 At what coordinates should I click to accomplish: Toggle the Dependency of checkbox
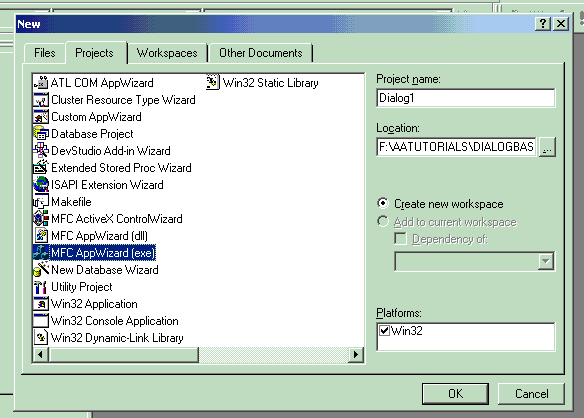point(400,238)
